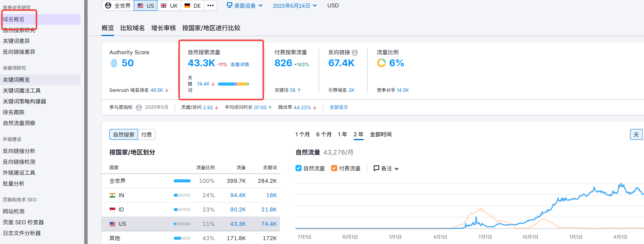This screenshot has height=244, width=644.
Task: Click the 流量比例 donut chart icon
Action: tap(382, 63)
